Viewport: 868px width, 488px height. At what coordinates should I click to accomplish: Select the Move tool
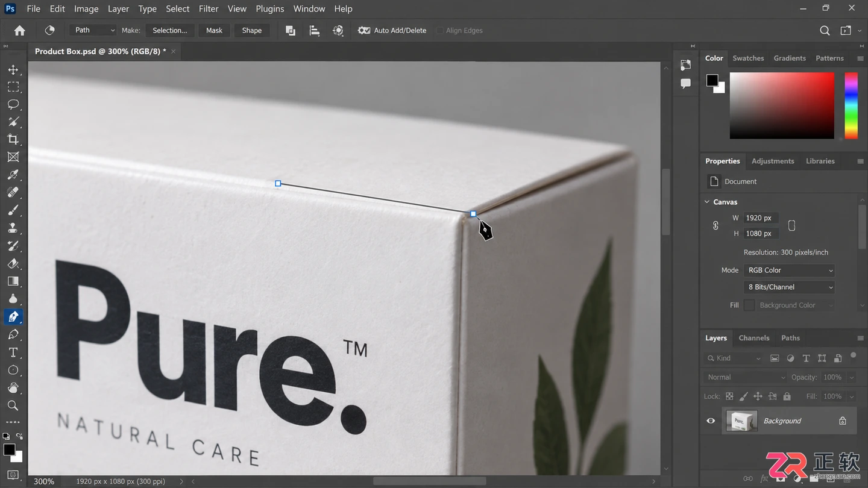13,70
